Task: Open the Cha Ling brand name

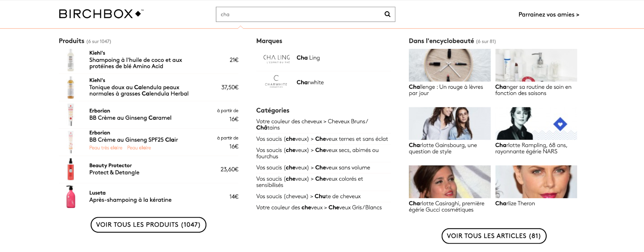Action: tap(308, 58)
